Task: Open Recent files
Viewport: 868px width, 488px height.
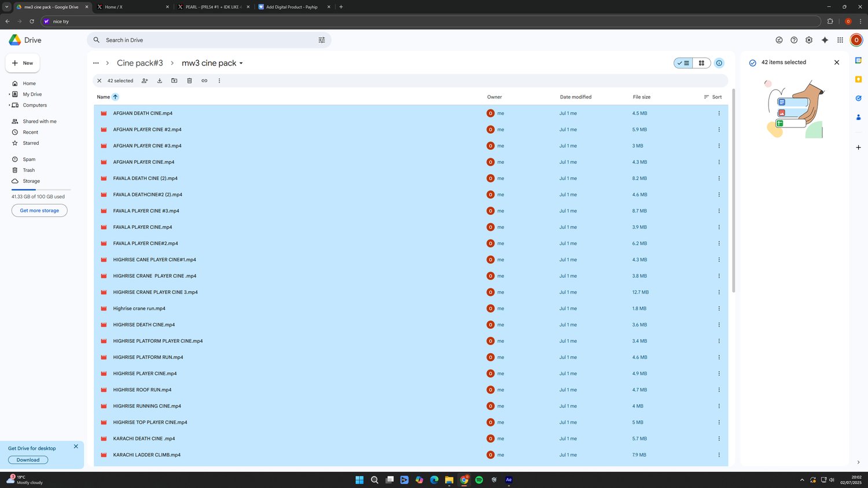Action: click(x=30, y=132)
